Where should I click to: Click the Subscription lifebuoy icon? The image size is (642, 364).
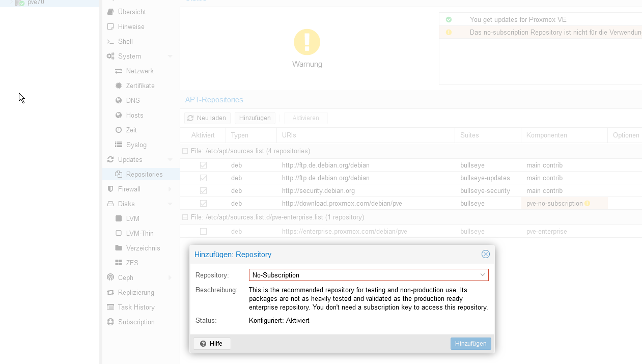tap(110, 322)
